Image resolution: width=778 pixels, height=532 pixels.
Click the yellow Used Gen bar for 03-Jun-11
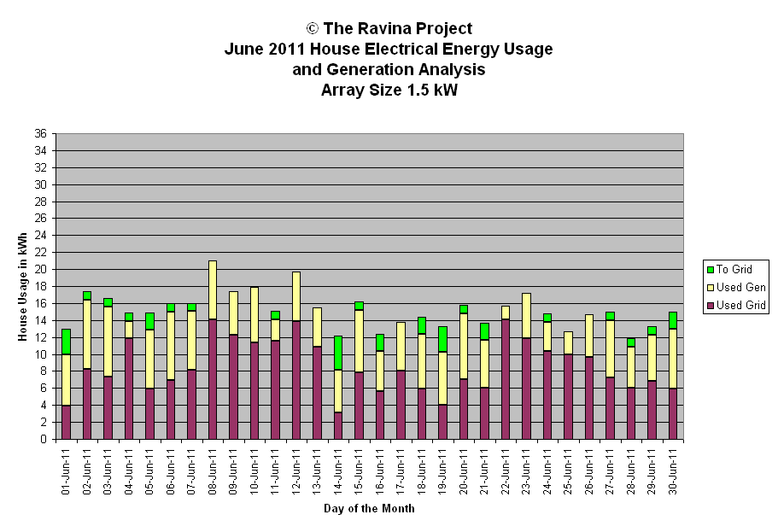[x=108, y=342]
